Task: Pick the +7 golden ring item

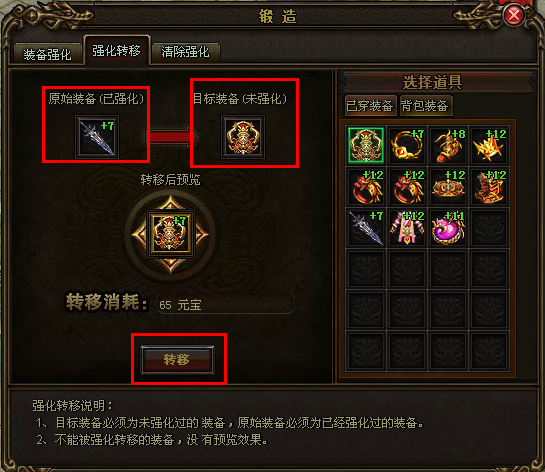Action: pos(407,145)
